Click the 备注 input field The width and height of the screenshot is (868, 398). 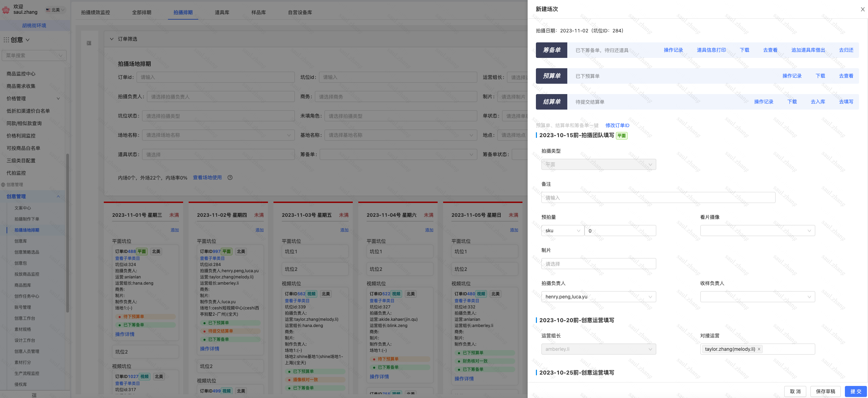tap(658, 197)
